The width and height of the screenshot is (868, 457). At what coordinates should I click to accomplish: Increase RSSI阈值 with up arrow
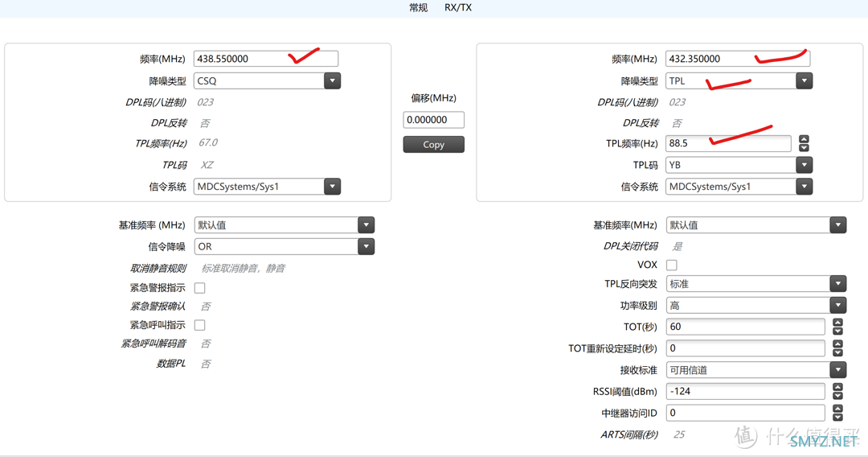pyautogui.click(x=837, y=388)
